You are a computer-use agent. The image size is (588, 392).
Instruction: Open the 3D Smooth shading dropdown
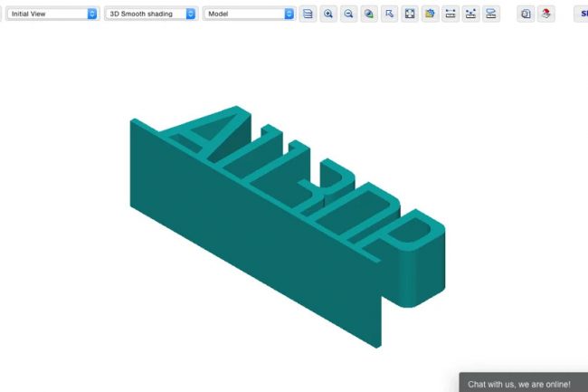point(151,14)
